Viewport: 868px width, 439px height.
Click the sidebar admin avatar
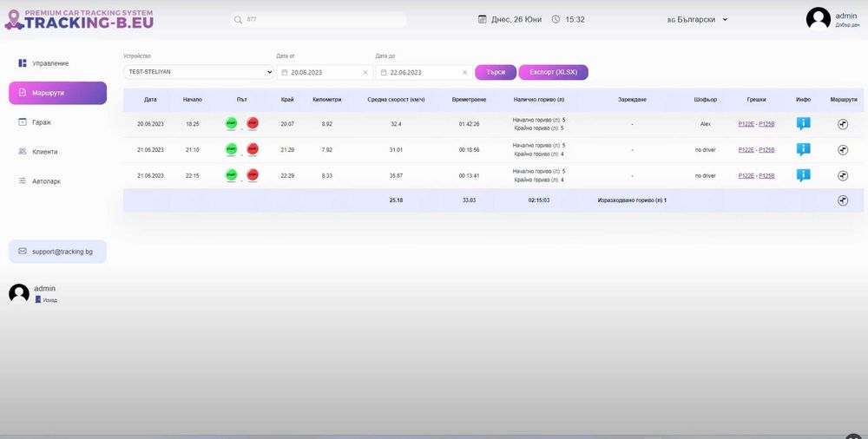tap(19, 293)
